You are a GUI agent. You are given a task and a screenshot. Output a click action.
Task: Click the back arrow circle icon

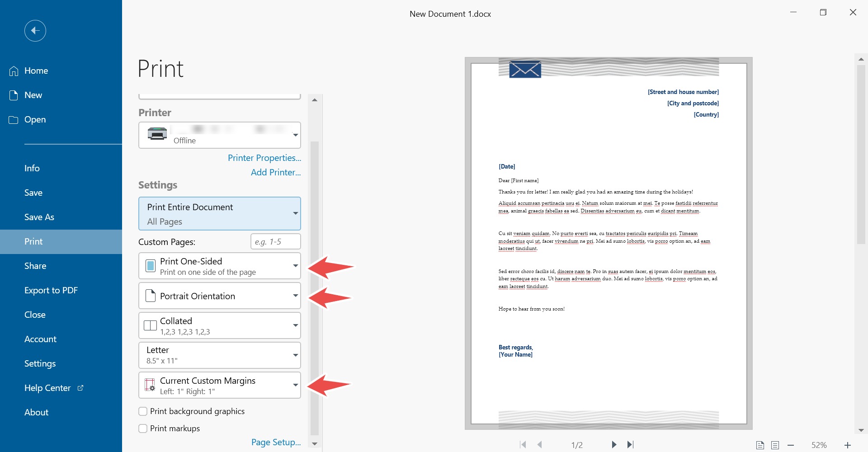coord(35,31)
